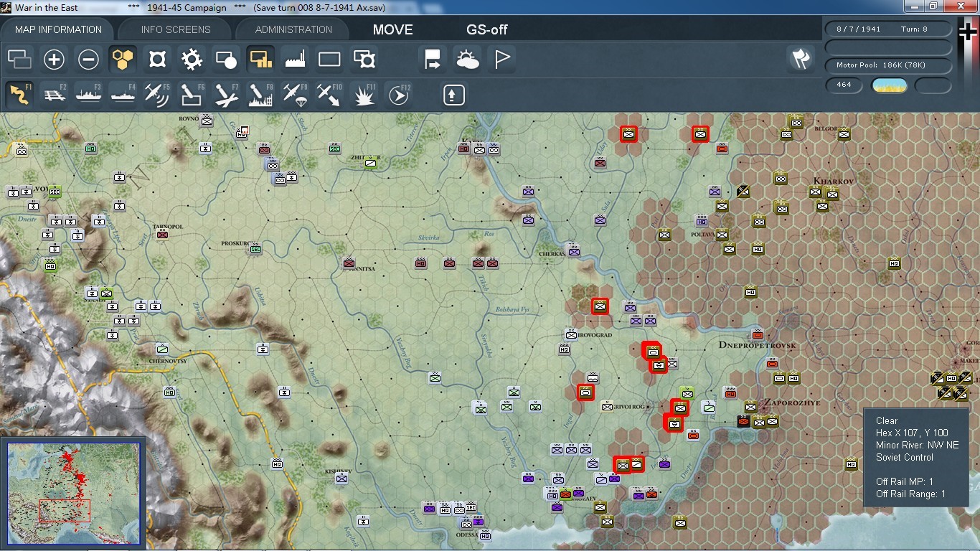Click 'Soviet Control' in hex info panel
The width and height of the screenshot is (980, 551).
tap(905, 457)
